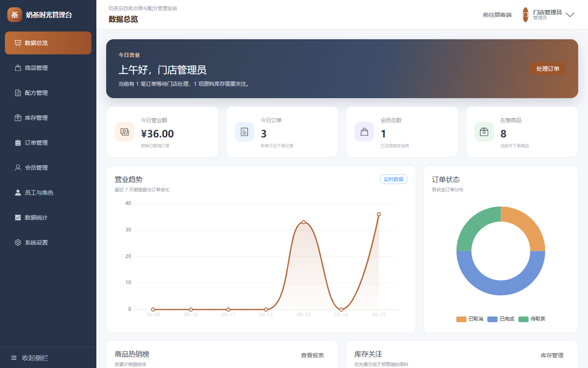Click the 会员管理 user icon
This screenshot has height=368, width=588.
18,168
